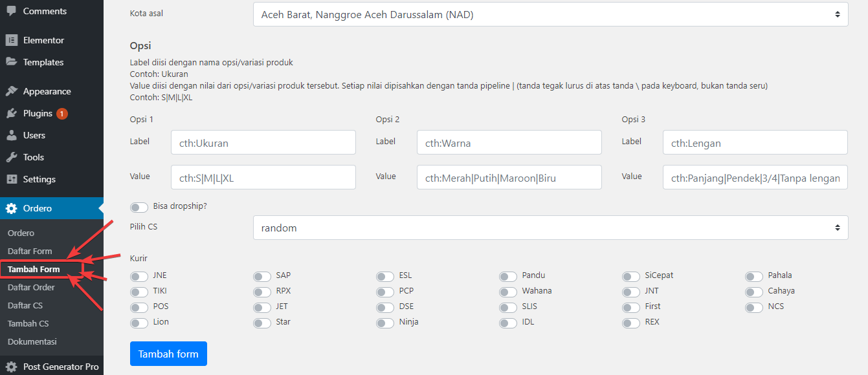
Task: Toggle the SiCepat courier option
Action: [x=630, y=276]
